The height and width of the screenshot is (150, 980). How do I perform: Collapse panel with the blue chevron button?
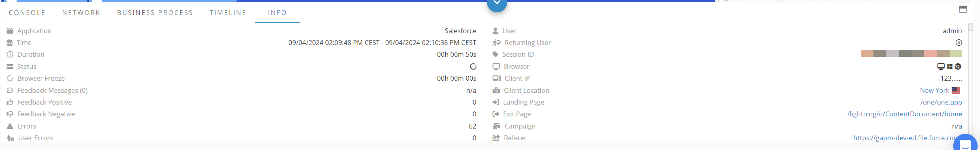click(x=497, y=3)
